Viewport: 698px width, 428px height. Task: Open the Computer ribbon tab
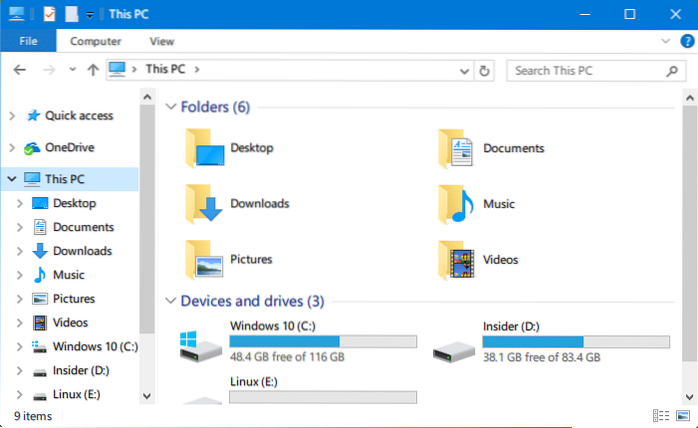point(97,41)
